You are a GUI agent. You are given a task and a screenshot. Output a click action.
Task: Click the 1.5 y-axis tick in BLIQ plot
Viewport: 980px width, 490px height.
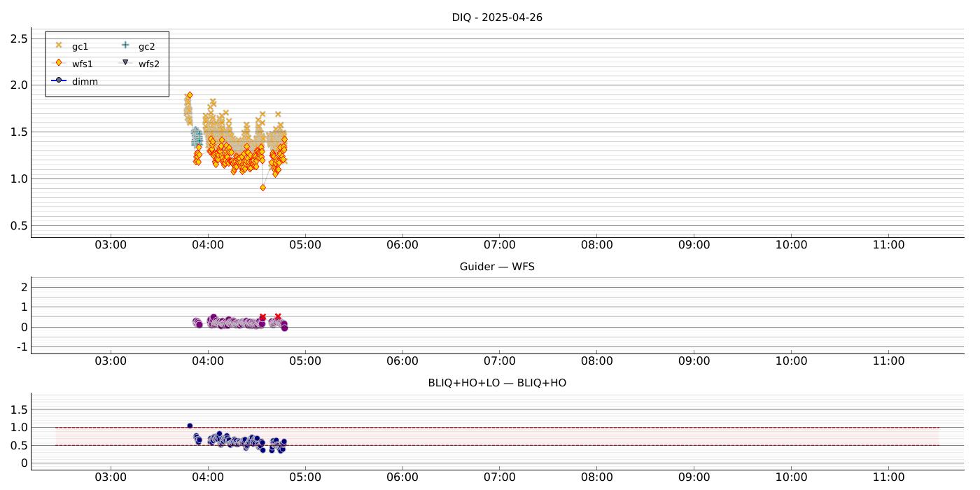pos(19,409)
